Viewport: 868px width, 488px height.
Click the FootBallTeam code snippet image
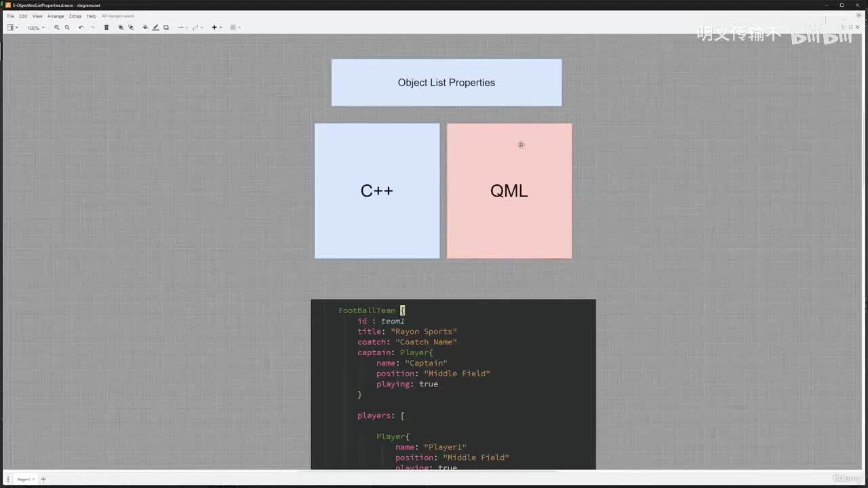(x=454, y=384)
